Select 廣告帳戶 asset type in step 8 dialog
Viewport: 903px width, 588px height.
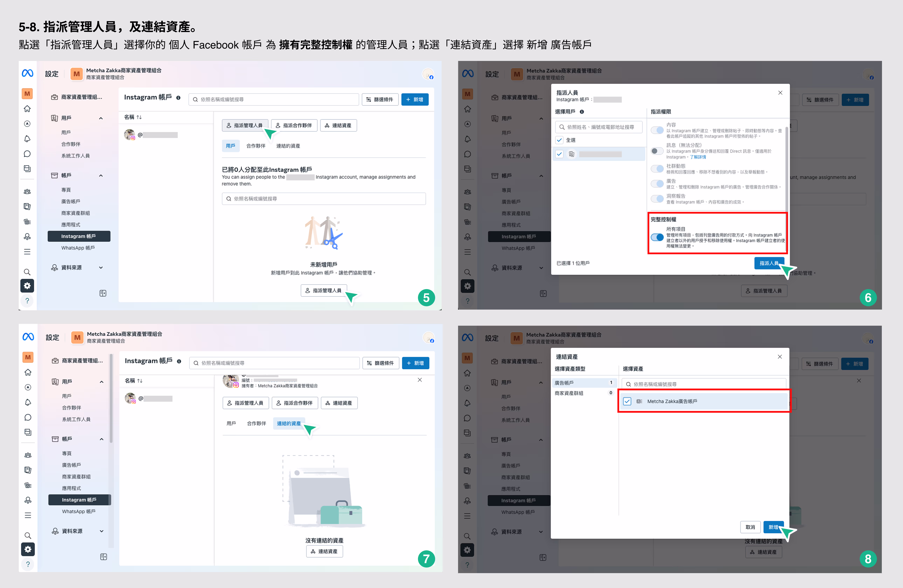pyautogui.click(x=584, y=383)
